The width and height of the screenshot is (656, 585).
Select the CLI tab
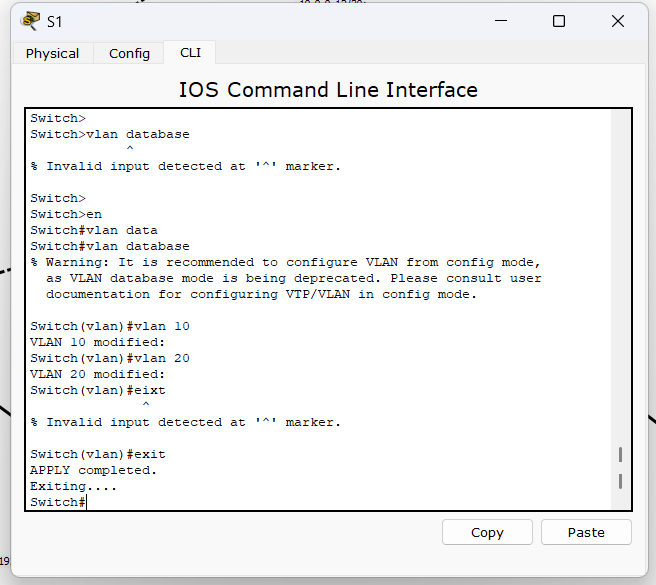(x=190, y=53)
